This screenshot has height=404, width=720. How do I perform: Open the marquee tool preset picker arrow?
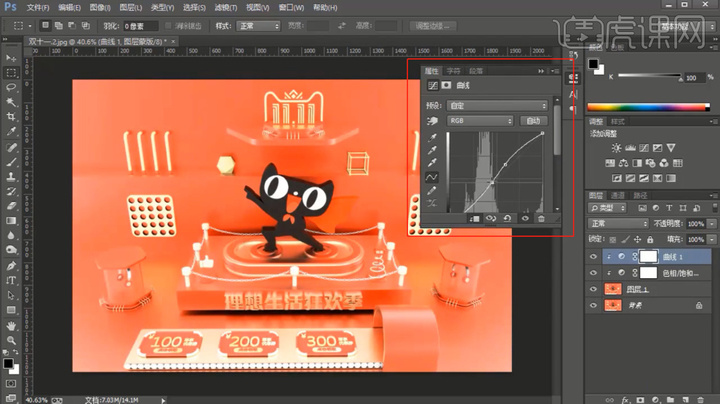[29, 26]
